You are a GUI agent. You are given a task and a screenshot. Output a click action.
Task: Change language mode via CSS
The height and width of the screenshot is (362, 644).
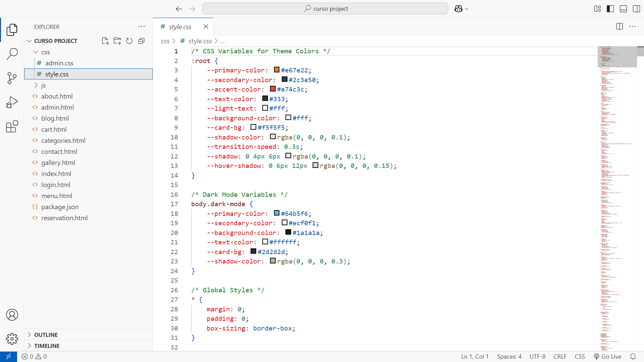(580, 357)
